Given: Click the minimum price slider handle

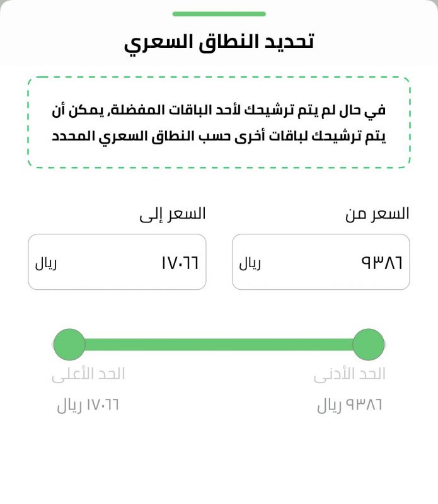Looking at the screenshot, I should pyautogui.click(x=369, y=345).
